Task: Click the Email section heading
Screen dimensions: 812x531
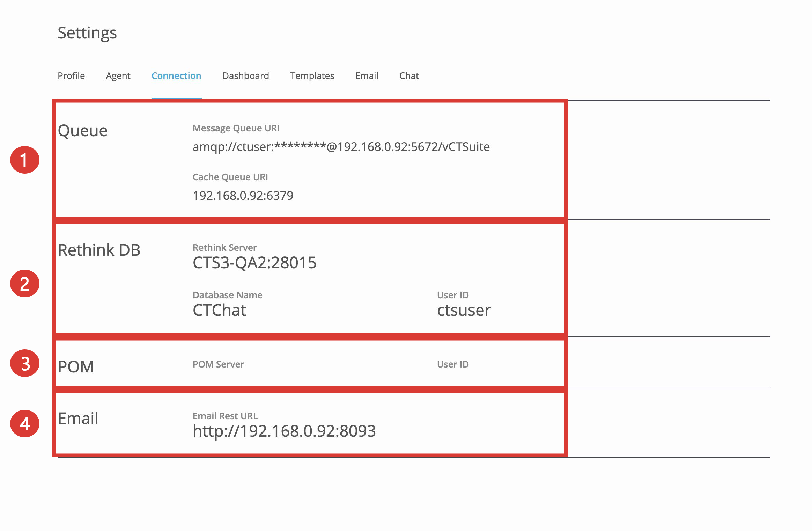Action: 78,419
